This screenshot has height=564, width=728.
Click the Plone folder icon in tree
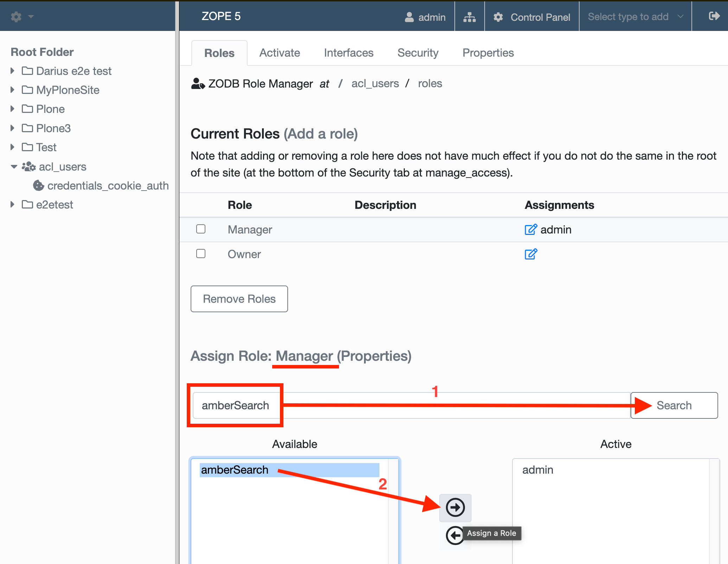(x=27, y=109)
